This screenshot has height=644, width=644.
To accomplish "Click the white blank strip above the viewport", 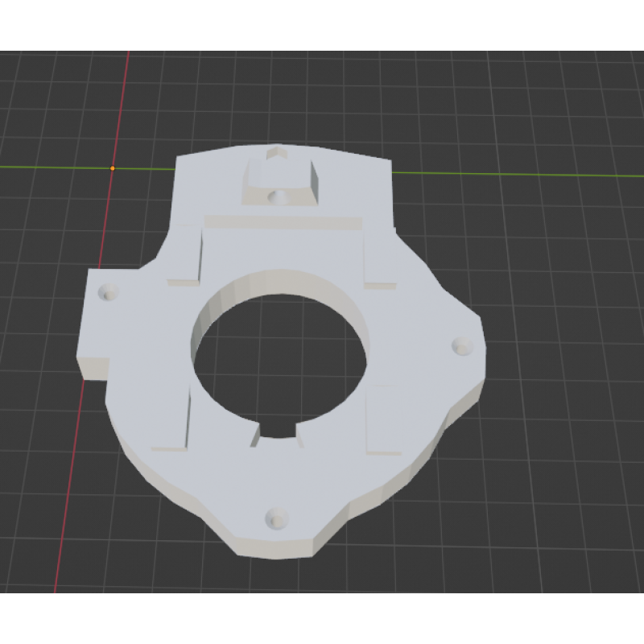I will [x=322, y=24].
